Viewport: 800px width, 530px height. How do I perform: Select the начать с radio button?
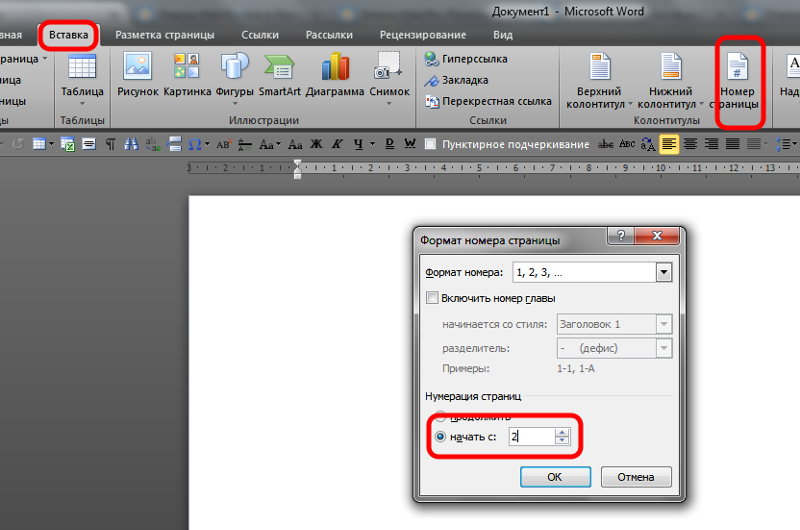click(440, 437)
